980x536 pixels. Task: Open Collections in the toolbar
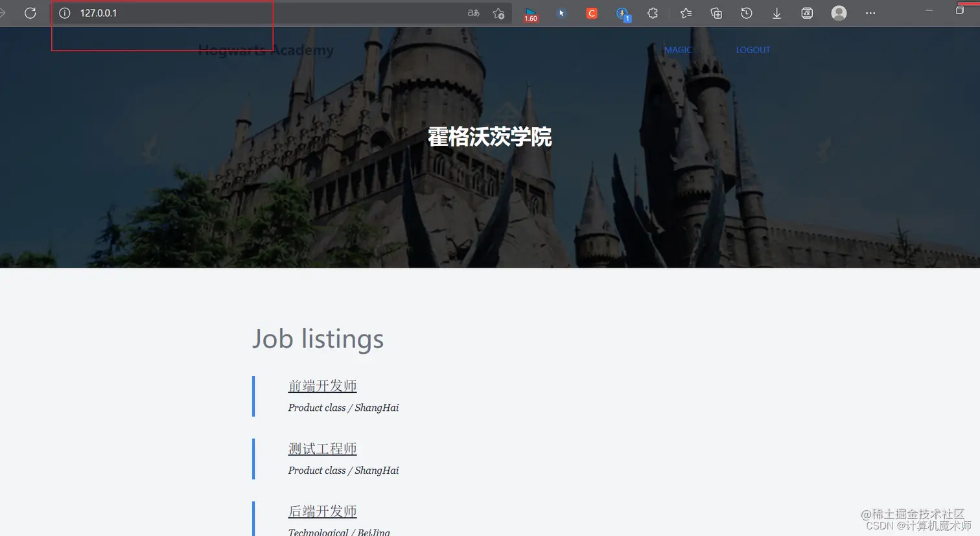click(716, 13)
